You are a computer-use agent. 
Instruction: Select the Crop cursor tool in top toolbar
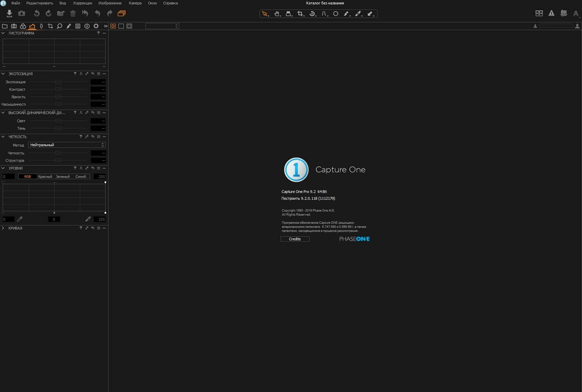tap(300, 14)
